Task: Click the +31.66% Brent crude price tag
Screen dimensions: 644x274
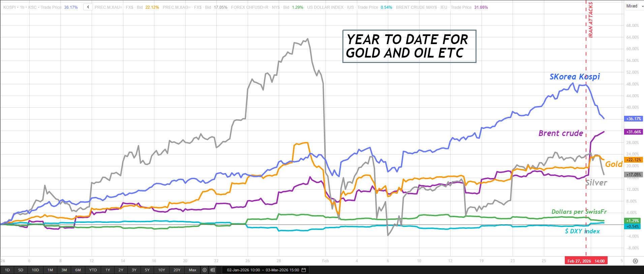Action: tap(634, 132)
